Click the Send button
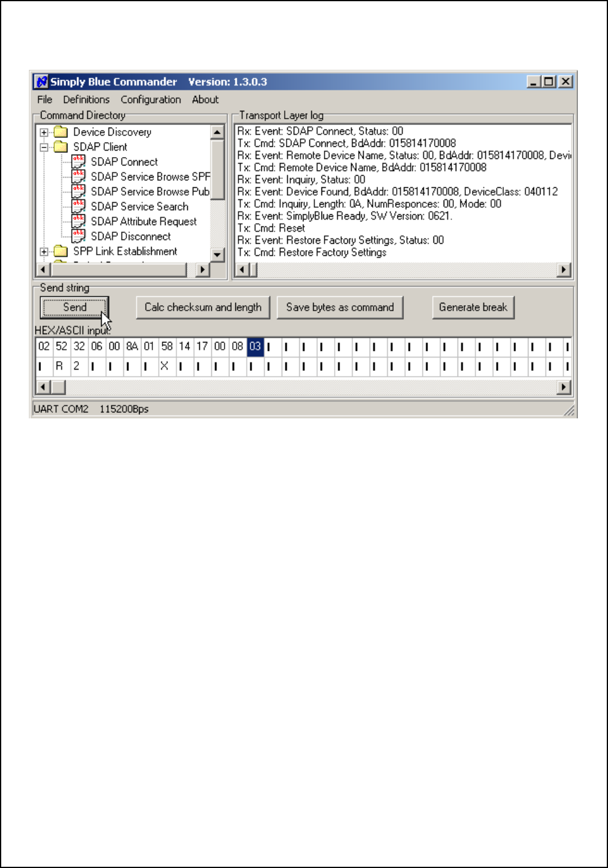This screenshot has height=868, width=608. 75,307
